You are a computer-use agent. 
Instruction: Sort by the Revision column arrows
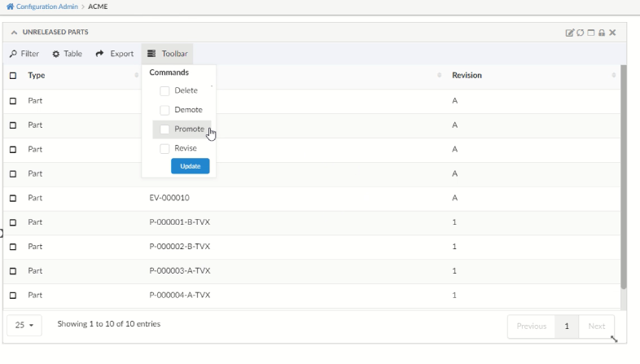point(613,76)
